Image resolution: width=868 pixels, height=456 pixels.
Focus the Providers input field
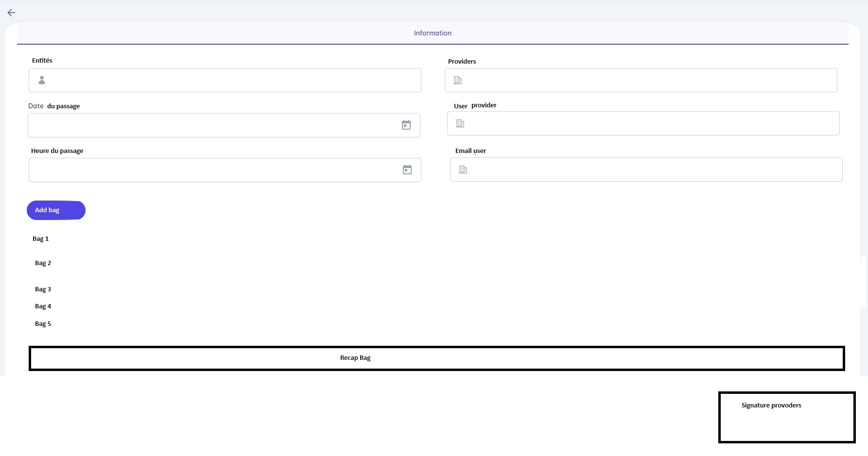[x=646, y=80]
